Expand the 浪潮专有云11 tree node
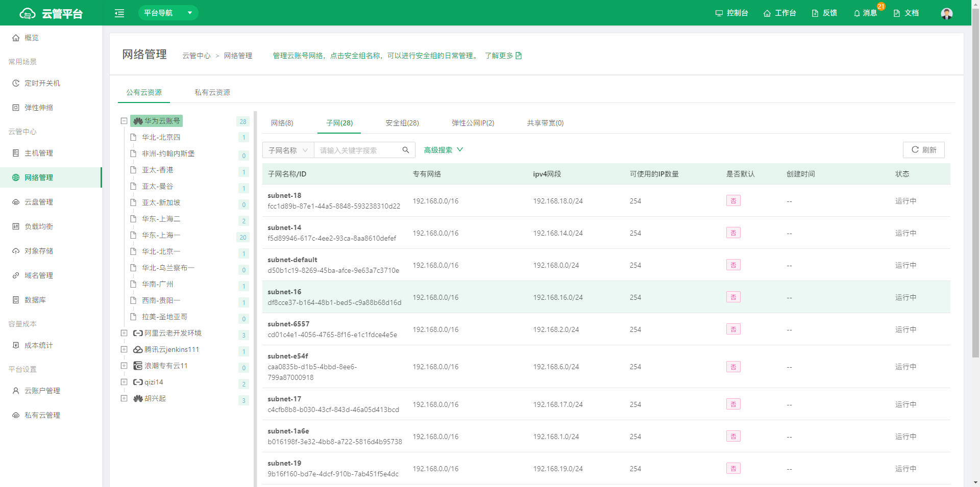This screenshot has height=487, width=980. [124, 366]
